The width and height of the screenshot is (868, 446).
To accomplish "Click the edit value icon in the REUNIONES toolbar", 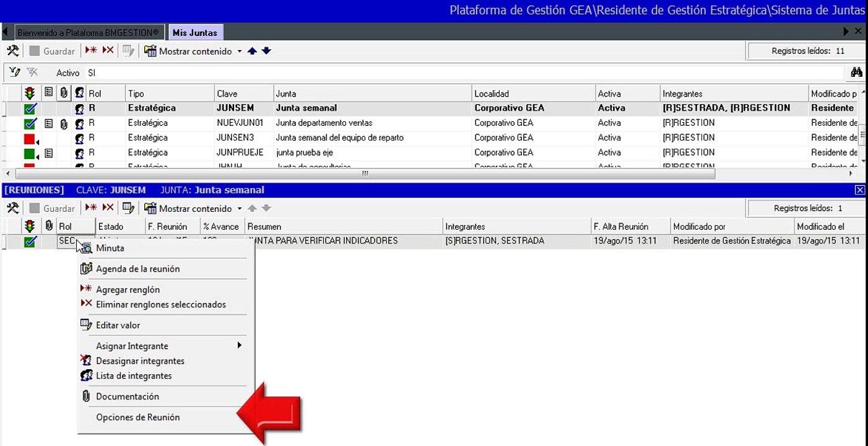I will pos(128,208).
